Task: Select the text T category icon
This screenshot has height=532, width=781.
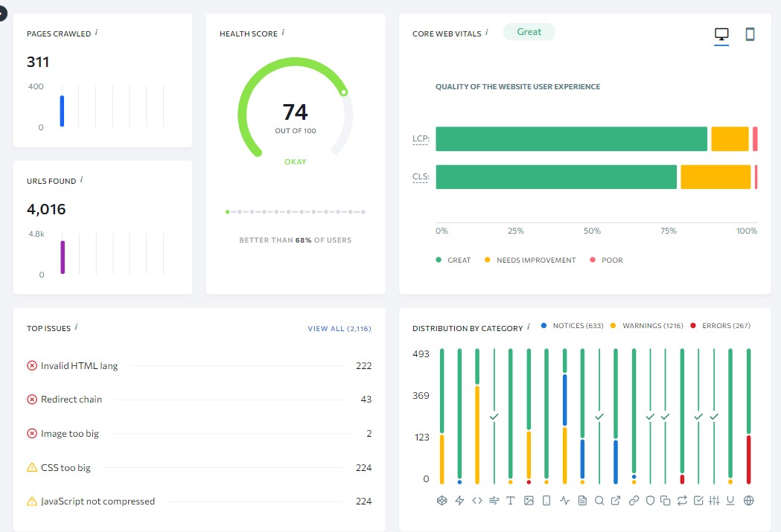Action: 511,501
